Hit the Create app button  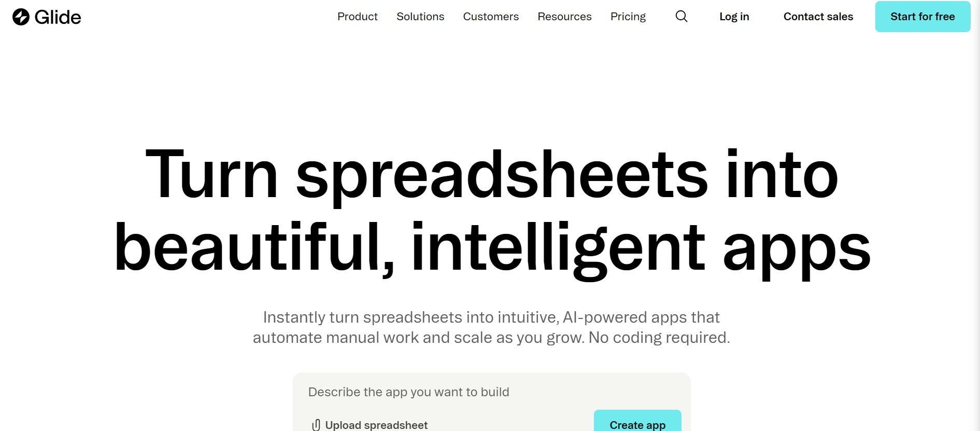pos(637,423)
